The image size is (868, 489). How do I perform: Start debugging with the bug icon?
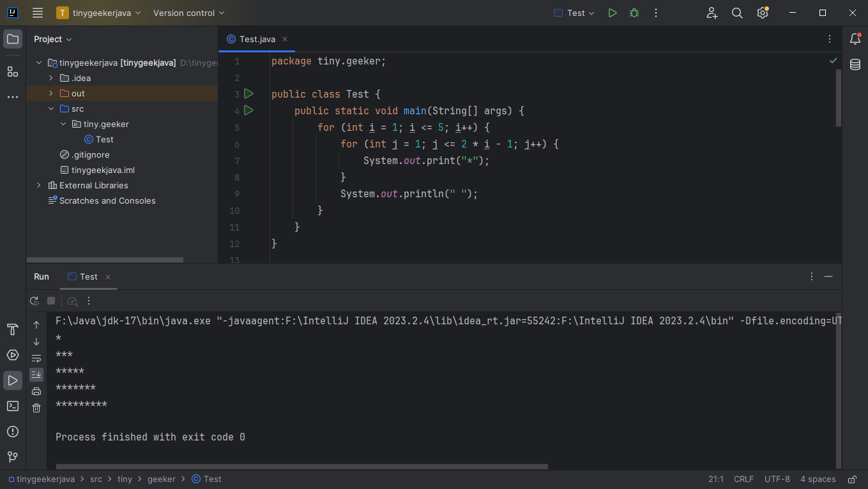click(x=634, y=13)
